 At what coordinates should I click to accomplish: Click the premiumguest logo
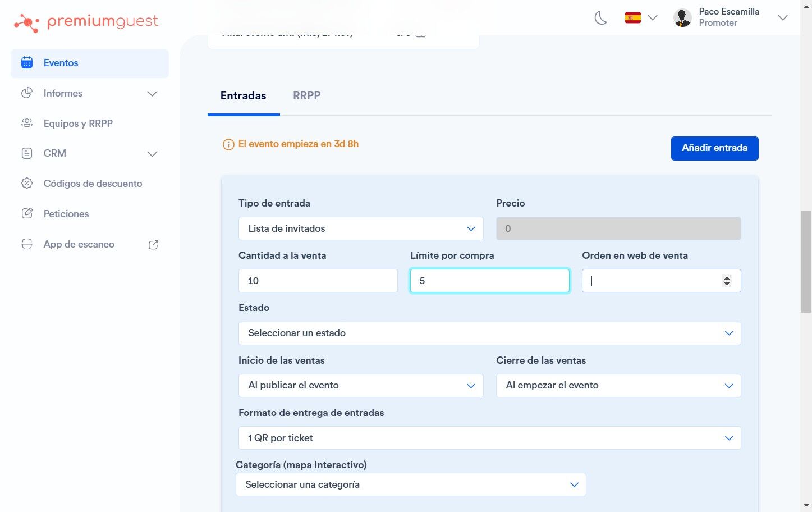(x=86, y=22)
